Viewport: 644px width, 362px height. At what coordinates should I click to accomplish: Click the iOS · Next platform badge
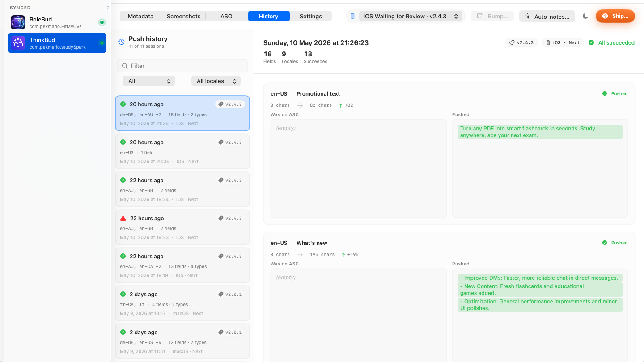pos(563,42)
